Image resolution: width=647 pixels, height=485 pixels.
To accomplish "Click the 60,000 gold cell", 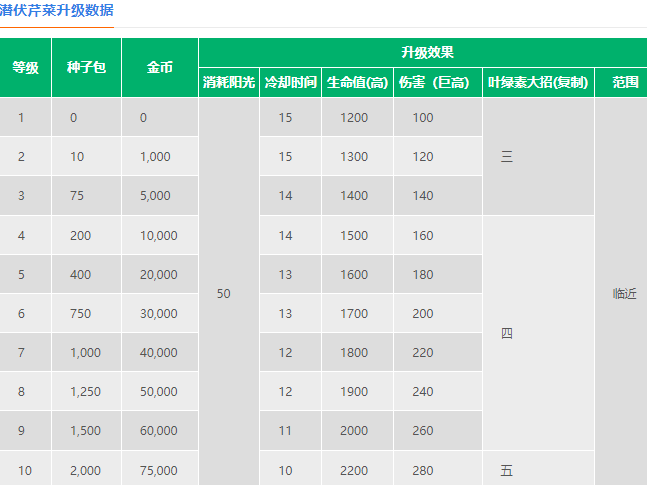I will [x=160, y=431].
